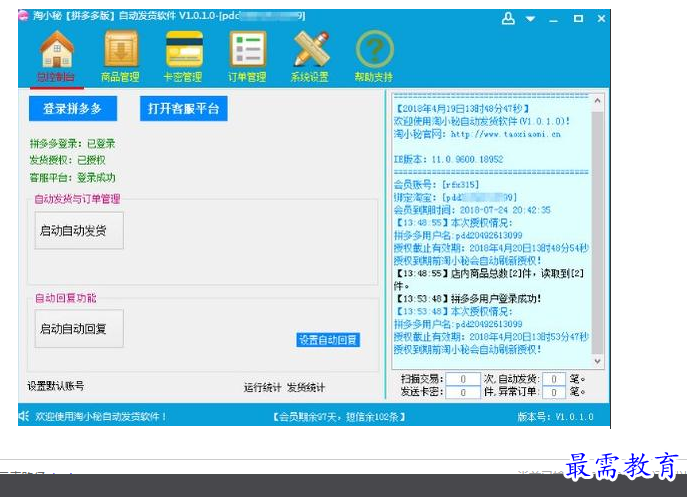The width and height of the screenshot is (687, 497).
Task: Start auto shipping with 启动自动发货
Action: (79, 231)
